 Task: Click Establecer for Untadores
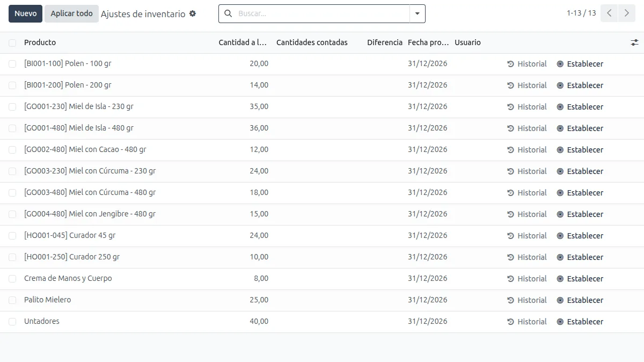click(580, 322)
